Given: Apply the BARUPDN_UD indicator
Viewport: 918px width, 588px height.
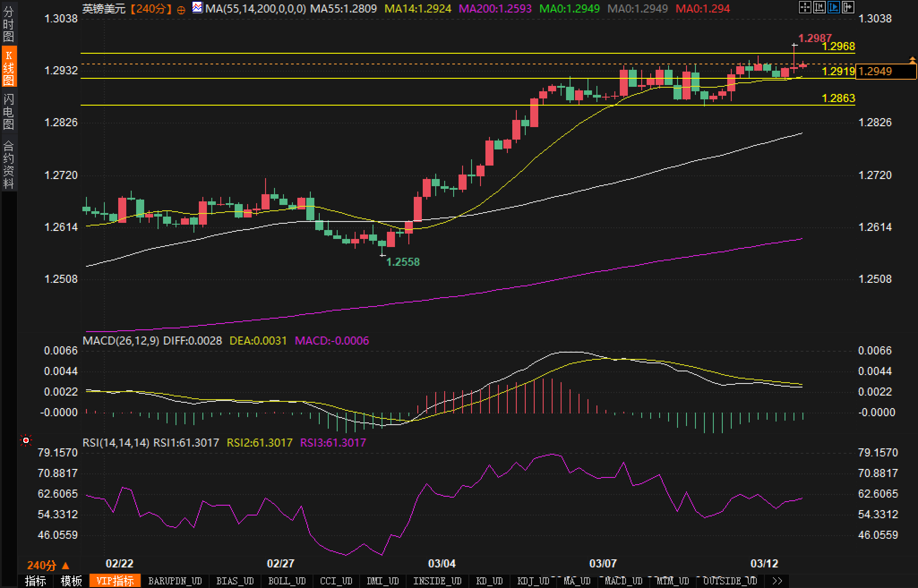Looking at the screenshot, I should [175, 581].
